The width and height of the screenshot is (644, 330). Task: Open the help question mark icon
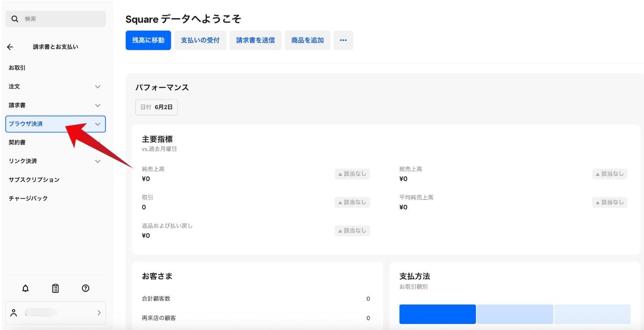click(85, 288)
